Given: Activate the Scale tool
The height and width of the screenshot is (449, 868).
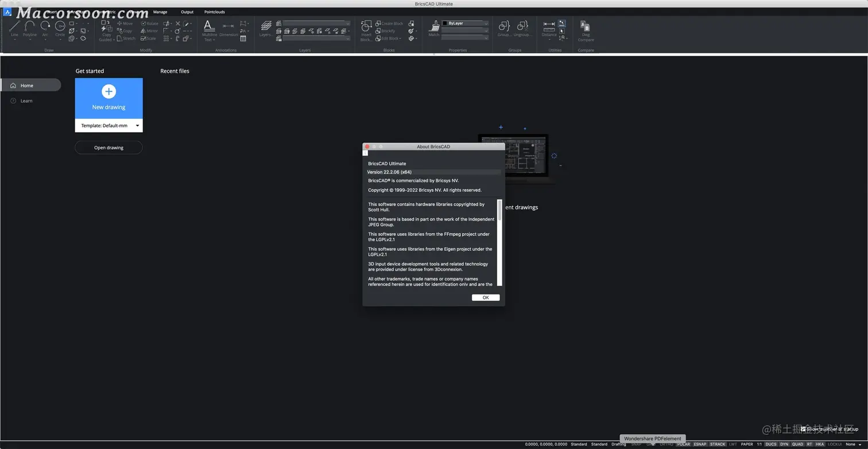Looking at the screenshot, I should 148,38.
